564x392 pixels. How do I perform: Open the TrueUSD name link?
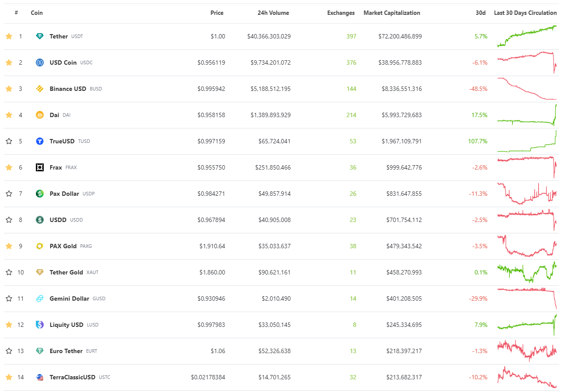point(62,141)
